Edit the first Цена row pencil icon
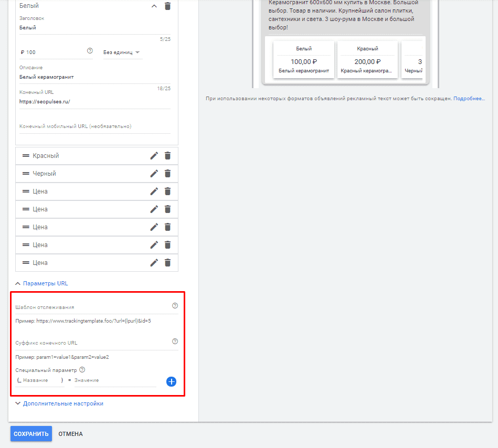Image resolution: width=498 pixels, height=448 pixels. click(154, 191)
